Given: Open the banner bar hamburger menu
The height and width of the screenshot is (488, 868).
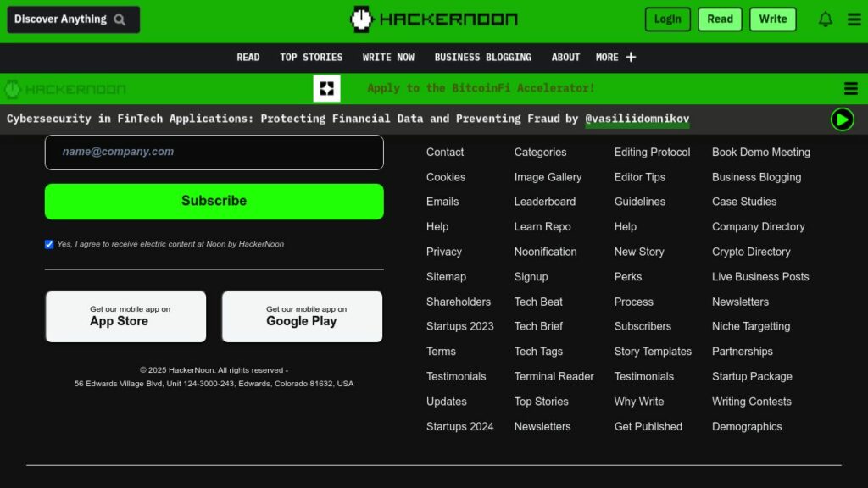Looking at the screenshot, I should pos(851,88).
